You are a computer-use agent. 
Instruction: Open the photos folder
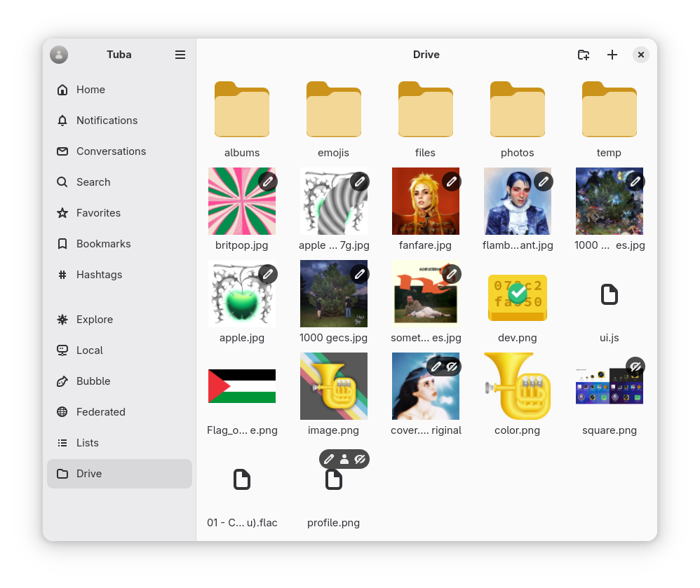[x=517, y=111]
